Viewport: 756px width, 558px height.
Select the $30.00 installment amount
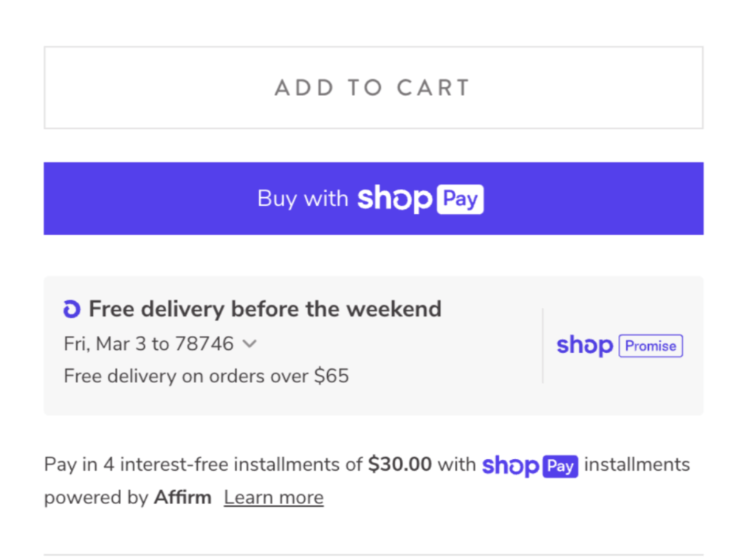coord(399,464)
